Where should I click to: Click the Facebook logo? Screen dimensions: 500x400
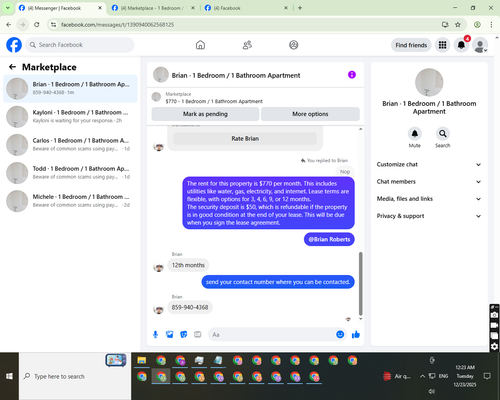14,45
